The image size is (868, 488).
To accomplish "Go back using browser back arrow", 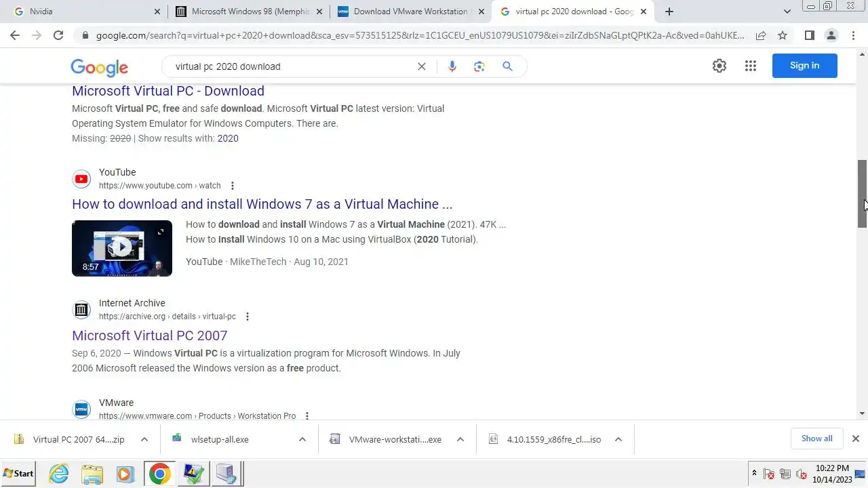I will point(15,35).
